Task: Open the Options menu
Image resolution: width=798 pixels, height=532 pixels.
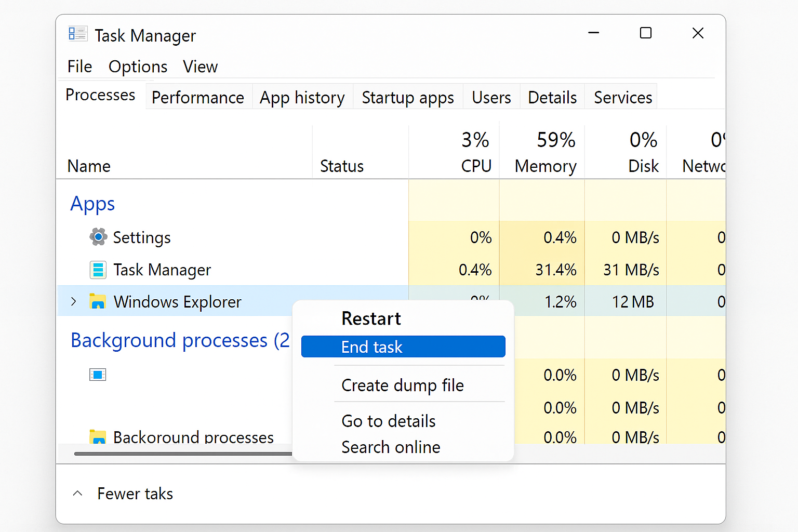Action: [x=138, y=66]
